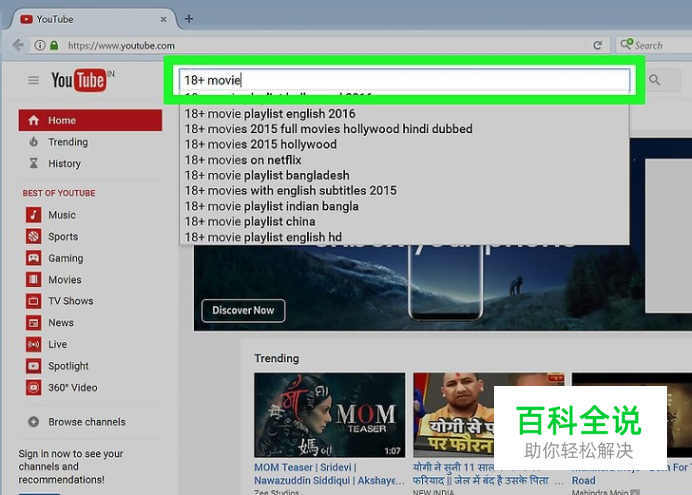Click the YouTube search magnifier button
Viewport: 692px width, 495px height.
[655, 80]
